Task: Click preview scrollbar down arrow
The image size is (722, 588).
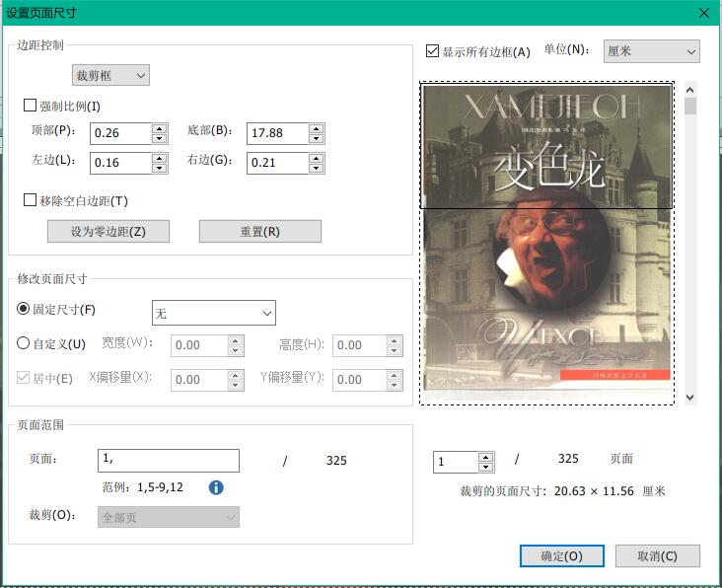Action: 689,397
